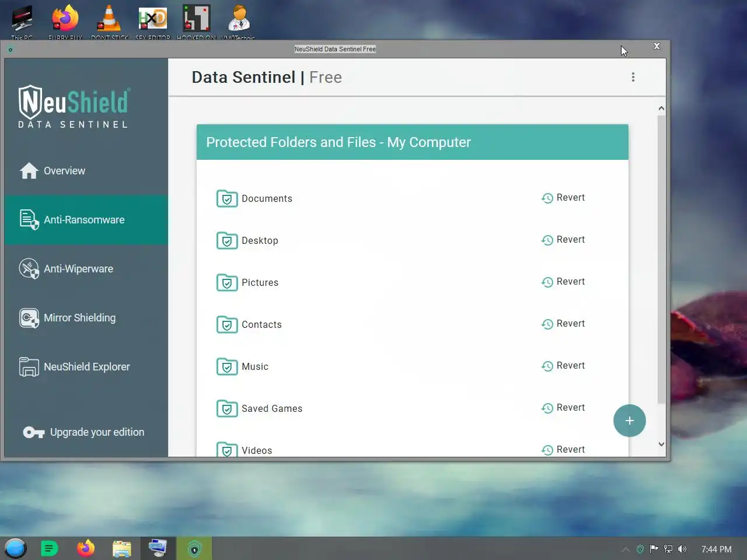Click the Anti-Wiperware icon
The width and height of the screenshot is (747, 560).
(x=29, y=269)
